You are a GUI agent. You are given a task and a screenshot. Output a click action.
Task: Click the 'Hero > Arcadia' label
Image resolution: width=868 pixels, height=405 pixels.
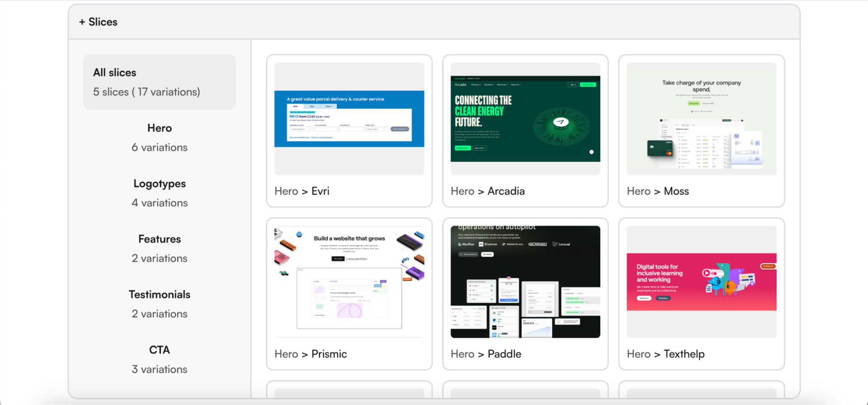click(487, 191)
